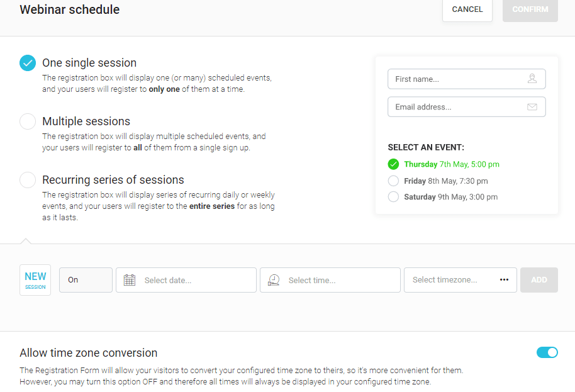Click the NEW SESSION badge
The height and width of the screenshot is (392, 575).
(35, 280)
